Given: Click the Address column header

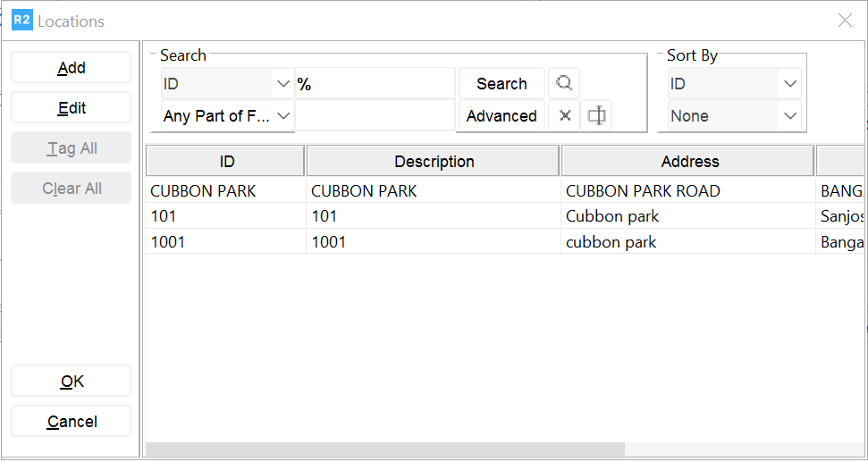Looking at the screenshot, I should coord(689,162).
